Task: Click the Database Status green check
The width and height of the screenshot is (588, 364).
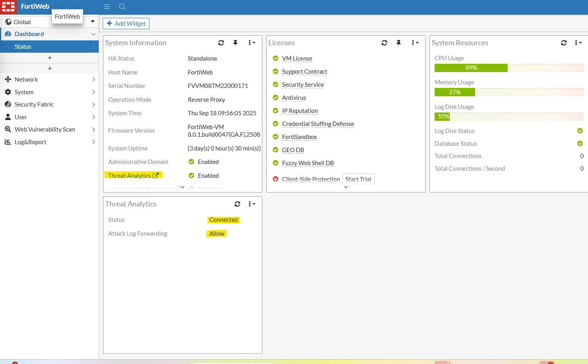Action: 580,143
